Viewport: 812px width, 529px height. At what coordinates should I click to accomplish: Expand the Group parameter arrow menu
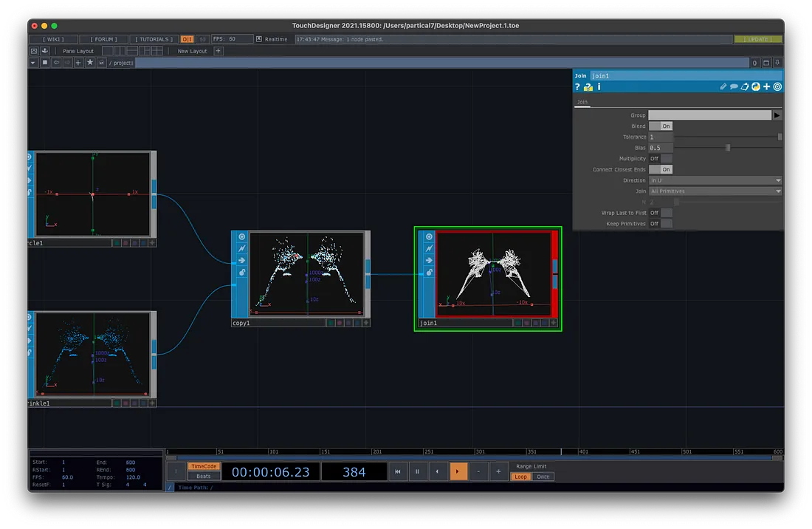777,115
